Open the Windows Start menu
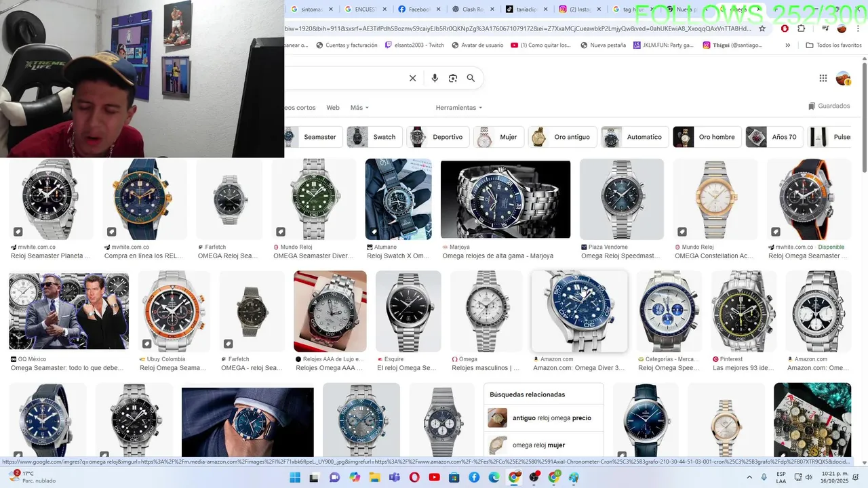This screenshot has width=868, height=488. pos(295,477)
